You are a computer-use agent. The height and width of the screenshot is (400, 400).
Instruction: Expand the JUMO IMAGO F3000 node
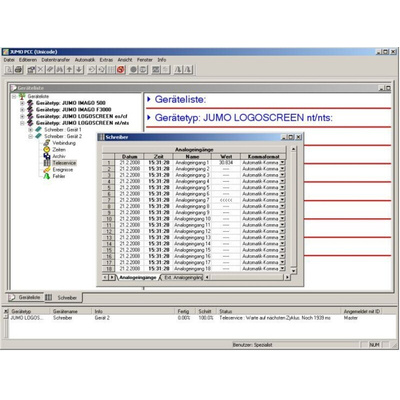(x=22, y=110)
